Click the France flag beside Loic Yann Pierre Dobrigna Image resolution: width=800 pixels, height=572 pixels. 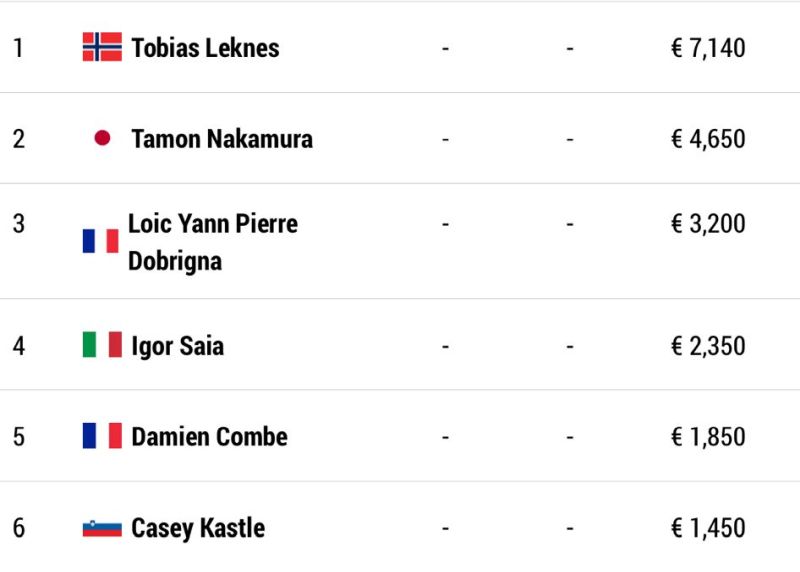pyautogui.click(x=101, y=241)
